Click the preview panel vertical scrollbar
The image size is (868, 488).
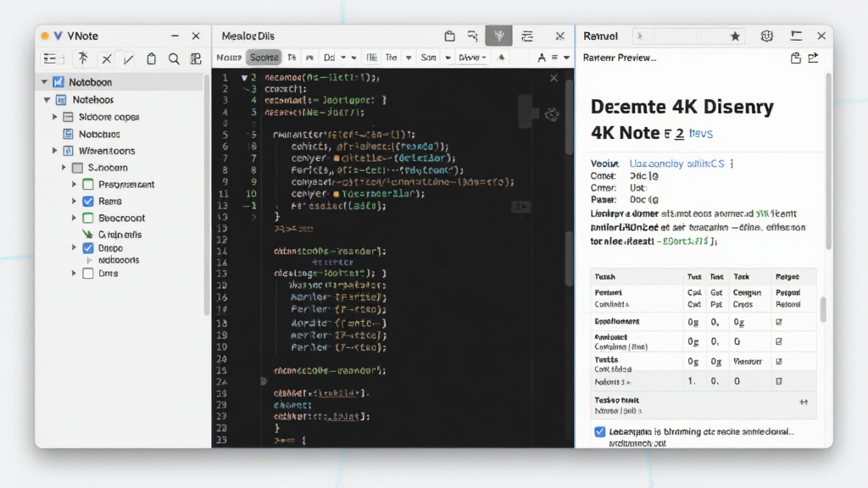[829, 160]
